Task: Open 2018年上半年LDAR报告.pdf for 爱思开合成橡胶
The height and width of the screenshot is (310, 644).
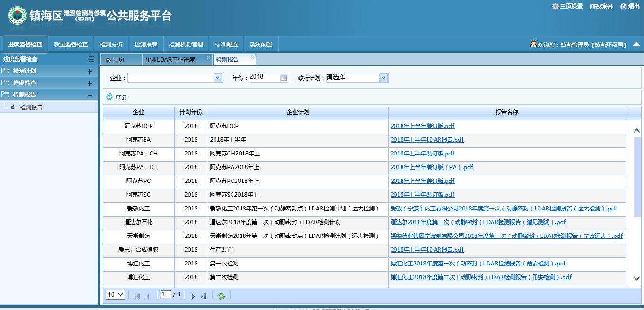Action: tap(427, 250)
